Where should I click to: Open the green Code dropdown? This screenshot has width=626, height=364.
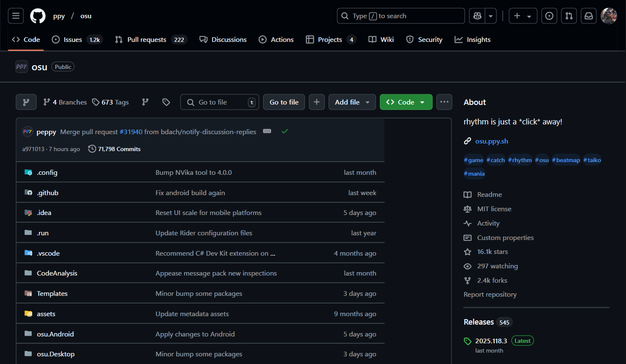(406, 102)
